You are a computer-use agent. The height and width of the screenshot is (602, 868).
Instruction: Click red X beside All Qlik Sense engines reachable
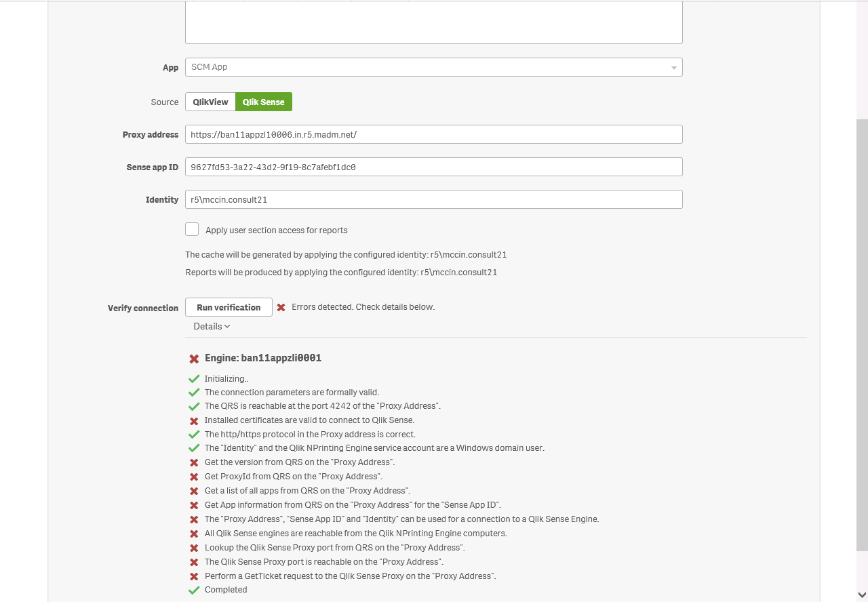click(194, 534)
